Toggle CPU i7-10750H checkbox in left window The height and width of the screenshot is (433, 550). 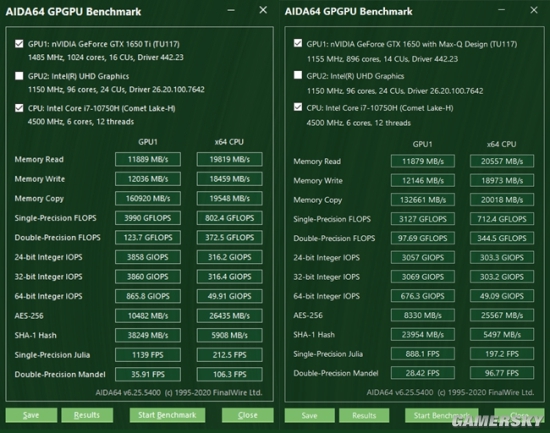click(19, 108)
